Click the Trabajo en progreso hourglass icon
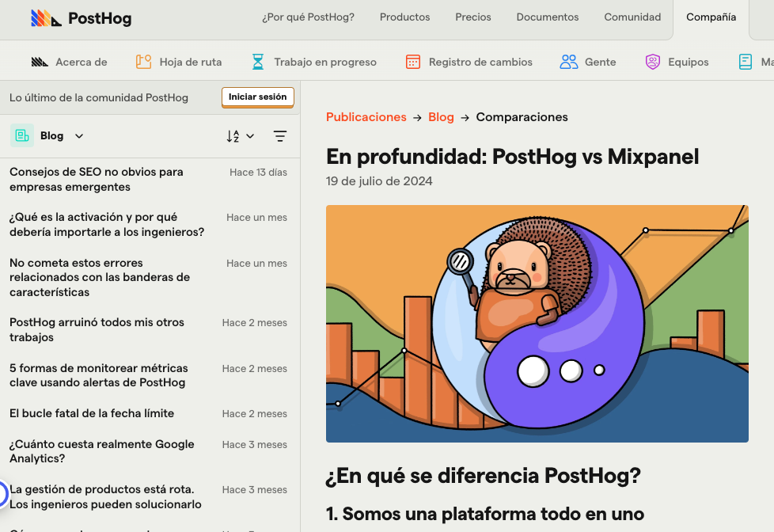Screen dimensions: 774x532 [257, 60]
